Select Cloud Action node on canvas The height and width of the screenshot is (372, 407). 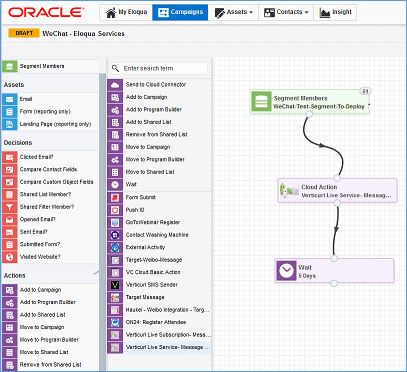[x=337, y=191]
